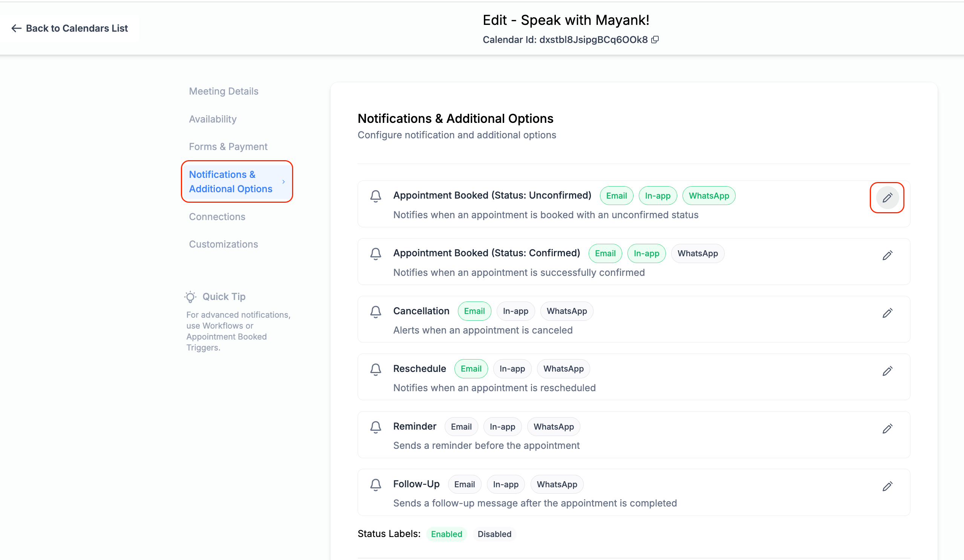
Task: Go to Forms & Payment section
Action: click(x=228, y=147)
